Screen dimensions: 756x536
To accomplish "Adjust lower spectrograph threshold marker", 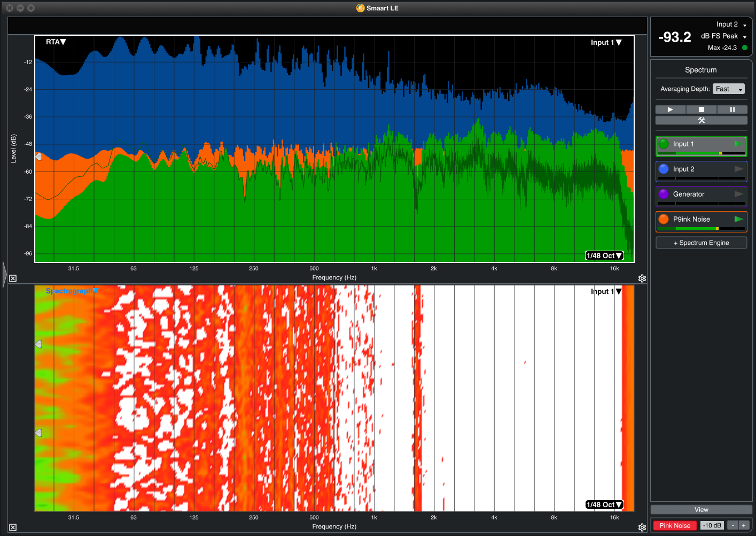I will (38, 433).
